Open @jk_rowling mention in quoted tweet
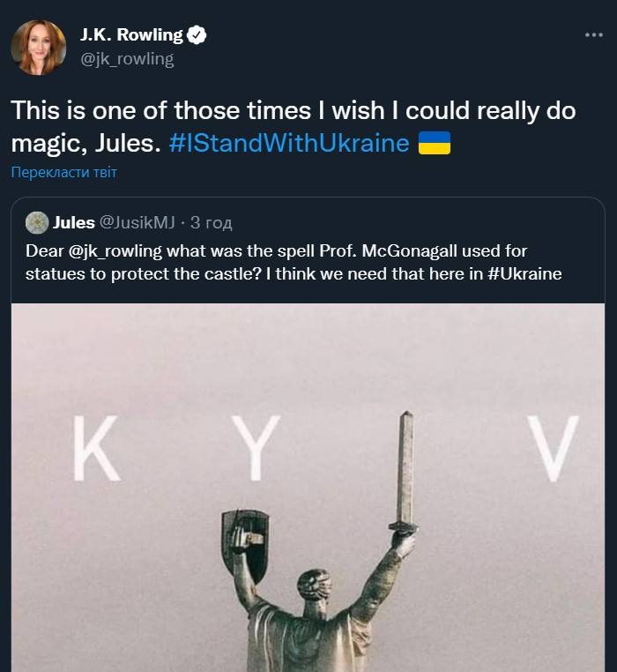 pyautogui.click(x=115, y=251)
